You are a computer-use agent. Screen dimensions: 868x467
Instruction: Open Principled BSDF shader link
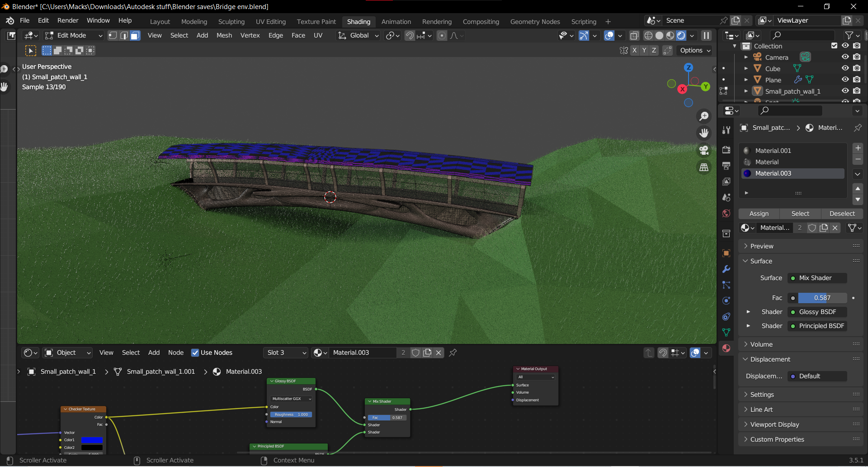pos(817,326)
